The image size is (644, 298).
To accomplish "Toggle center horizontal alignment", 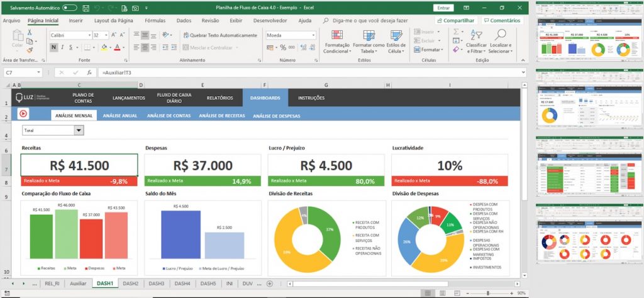I will [145, 47].
